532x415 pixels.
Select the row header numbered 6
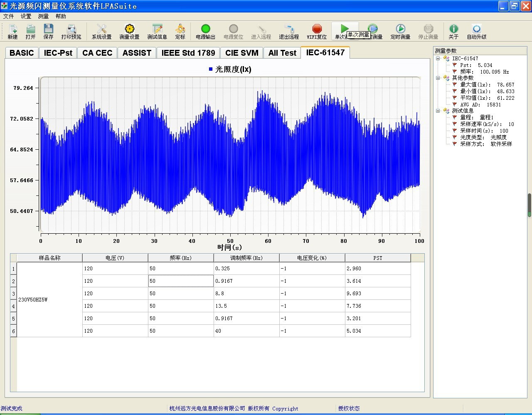click(13, 331)
